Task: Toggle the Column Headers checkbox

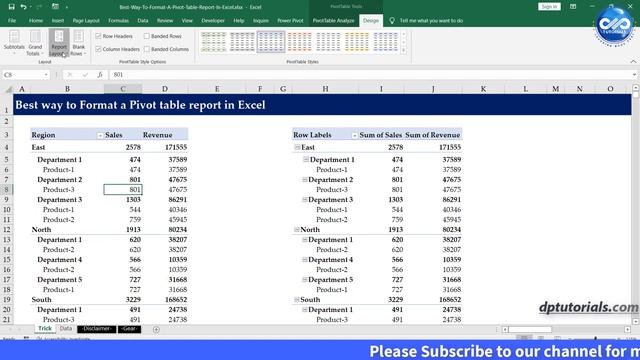Action: pyautogui.click(x=98, y=49)
